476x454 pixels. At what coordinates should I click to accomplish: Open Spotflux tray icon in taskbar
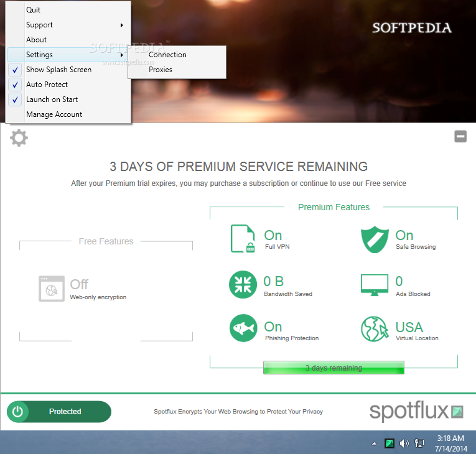390,443
